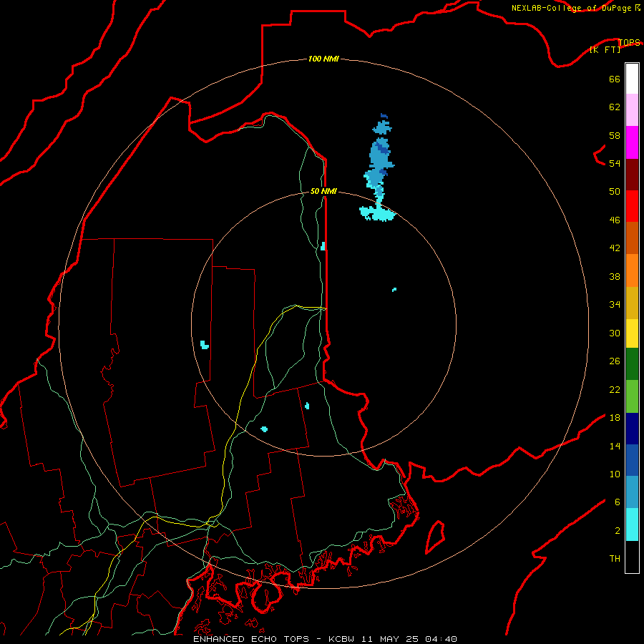This screenshot has width=644, height=644.
Task: Click the legend value '14'
Action: [x=615, y=446]
